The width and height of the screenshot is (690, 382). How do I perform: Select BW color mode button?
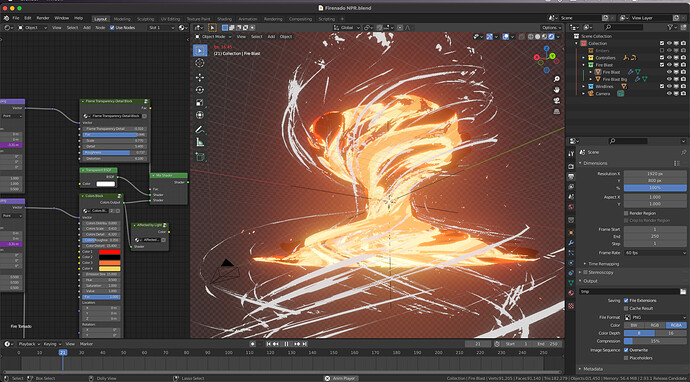(634, 325)
